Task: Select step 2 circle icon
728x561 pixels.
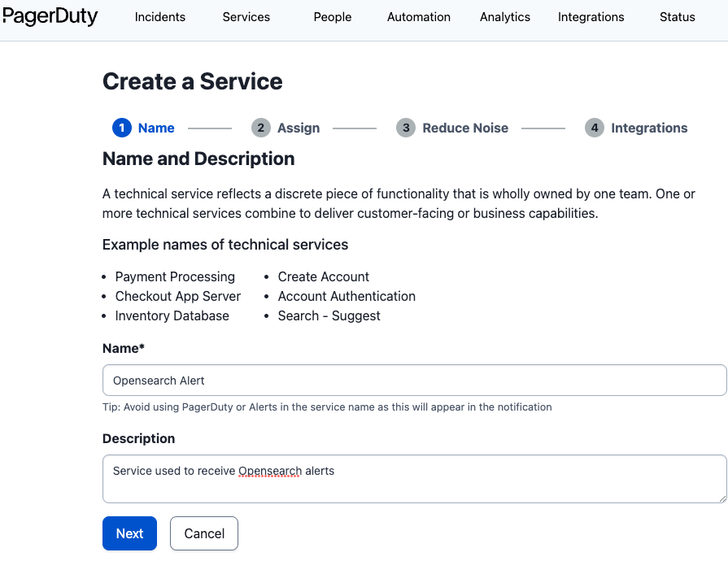Action: pos(261,128)
